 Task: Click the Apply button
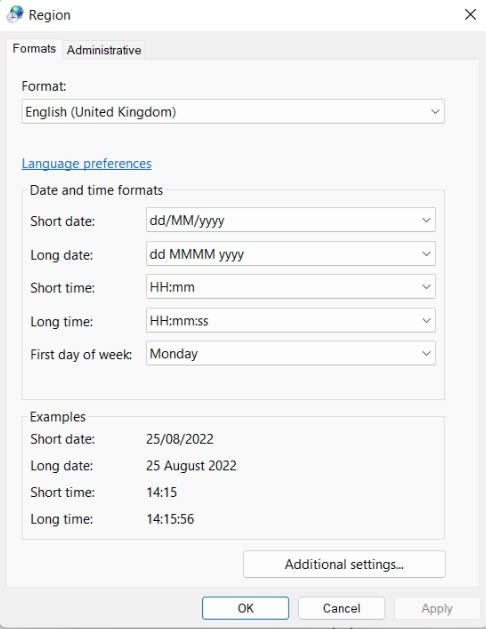click(437, 608)
